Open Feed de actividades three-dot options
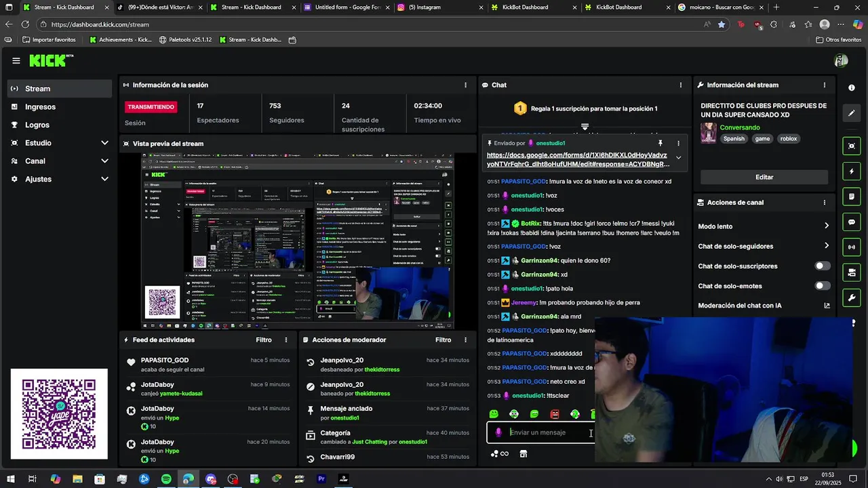The width and height of the screenshot is (868, 488). (x=285, y=340)
